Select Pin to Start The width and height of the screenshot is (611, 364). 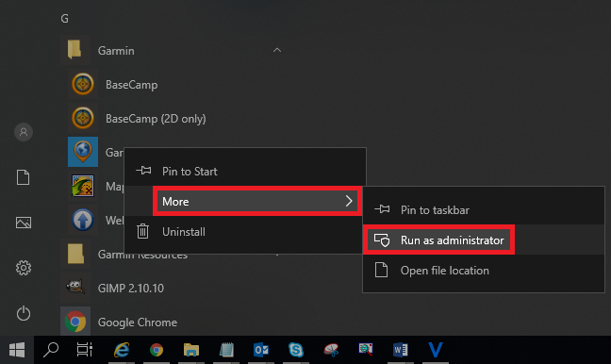[245, 171]
